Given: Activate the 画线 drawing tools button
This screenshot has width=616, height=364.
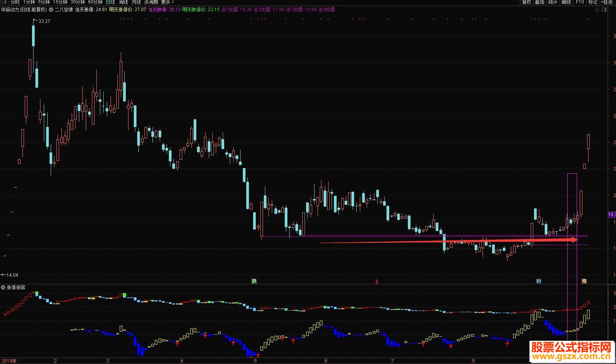Looking at the screenshot, I should coord(566,2).
